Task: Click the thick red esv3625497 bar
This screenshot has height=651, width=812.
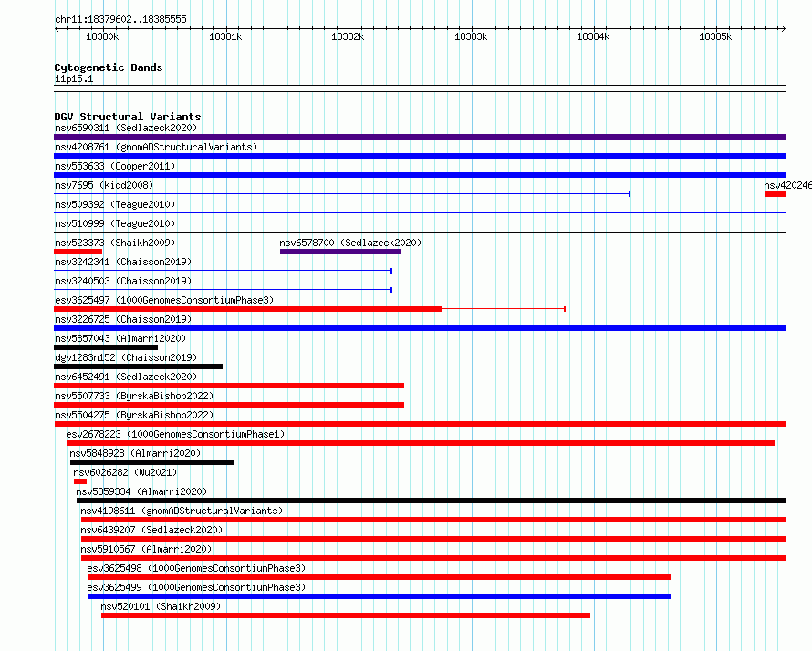Action: tap(247, 309)
